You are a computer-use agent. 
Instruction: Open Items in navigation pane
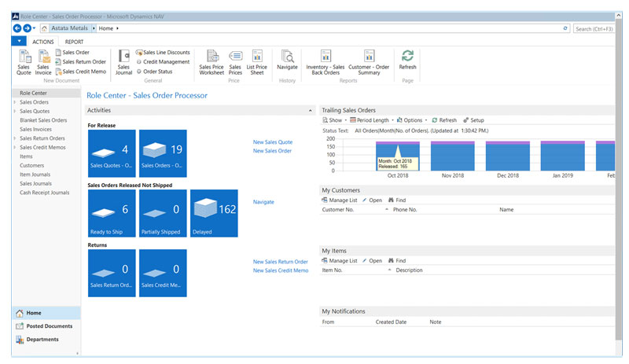click(x=26, y=156)
